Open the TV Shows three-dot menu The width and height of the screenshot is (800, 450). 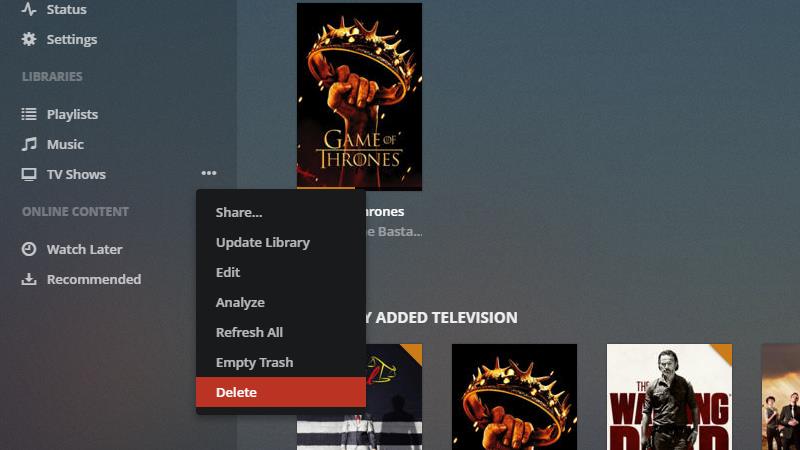(209, 173)
